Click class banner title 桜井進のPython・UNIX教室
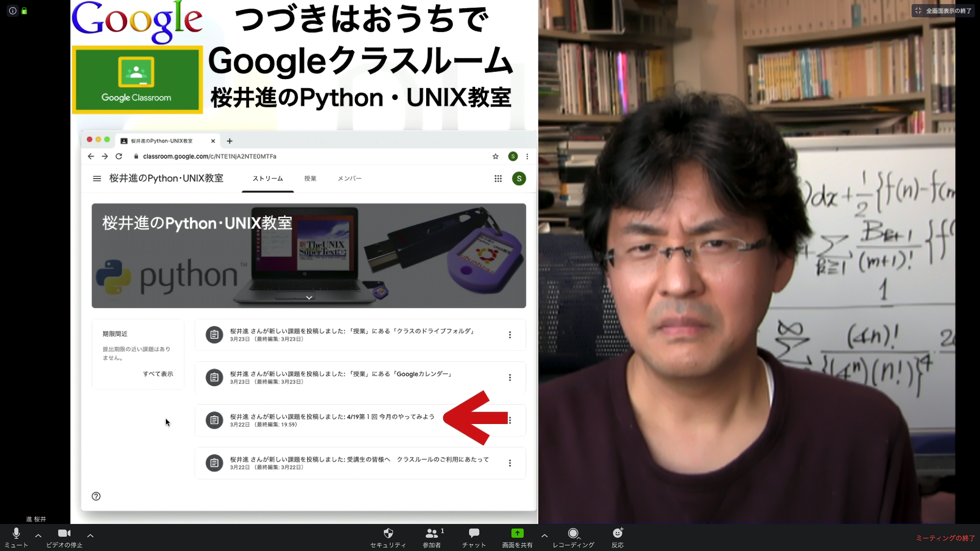Image resolution: width=980 pixels, height=551 pixels. click(197, 223)
